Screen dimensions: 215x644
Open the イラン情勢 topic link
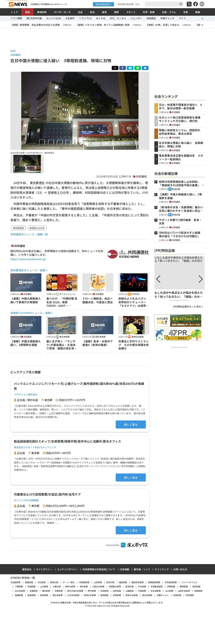16,19
